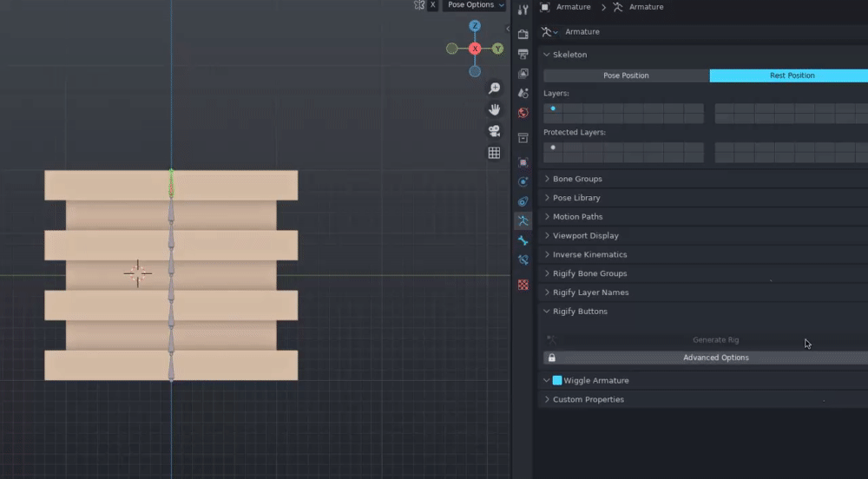
Task: Click the collection properties tab icon
Action: point(523,138)
